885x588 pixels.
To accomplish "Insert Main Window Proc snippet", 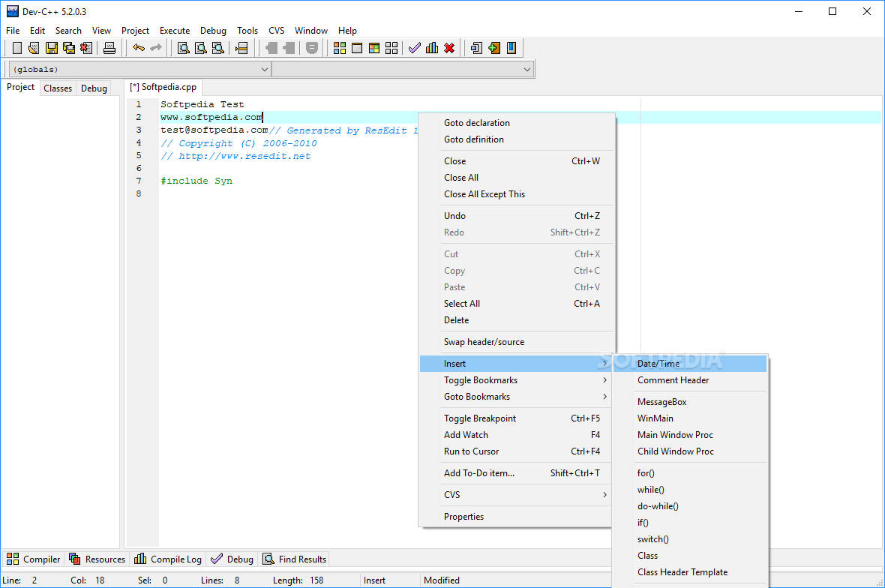I will [x=690, y=434].
